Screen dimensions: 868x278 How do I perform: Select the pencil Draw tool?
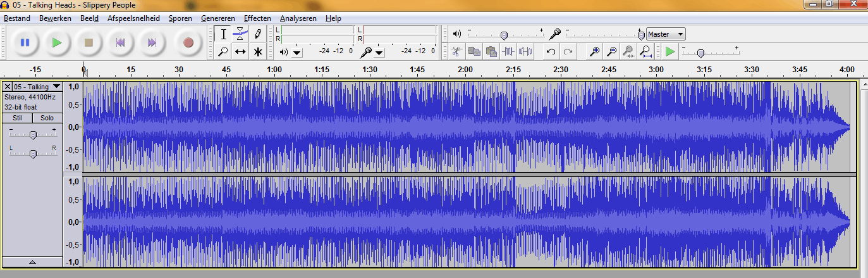click(257, 34)
